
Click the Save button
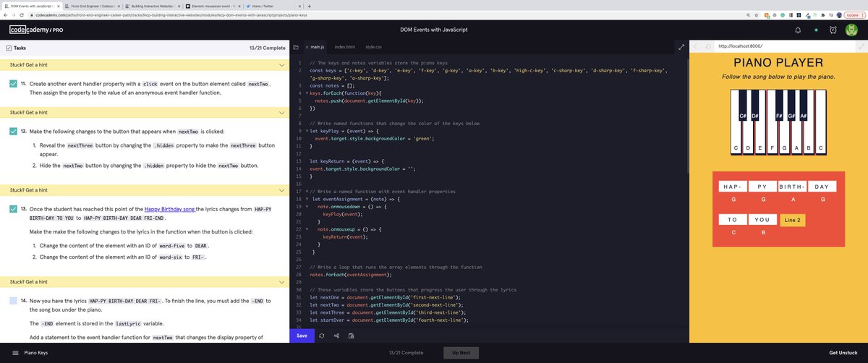(302, 336)
